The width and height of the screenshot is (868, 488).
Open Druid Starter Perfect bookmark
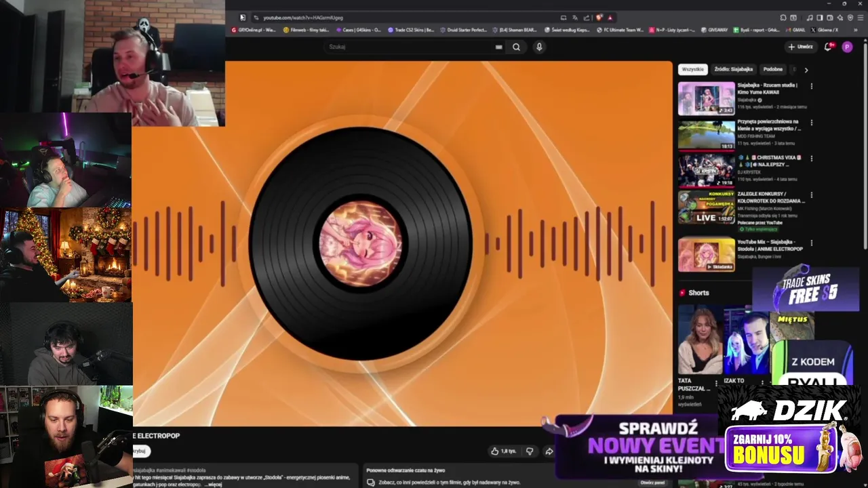coord(463,30)
